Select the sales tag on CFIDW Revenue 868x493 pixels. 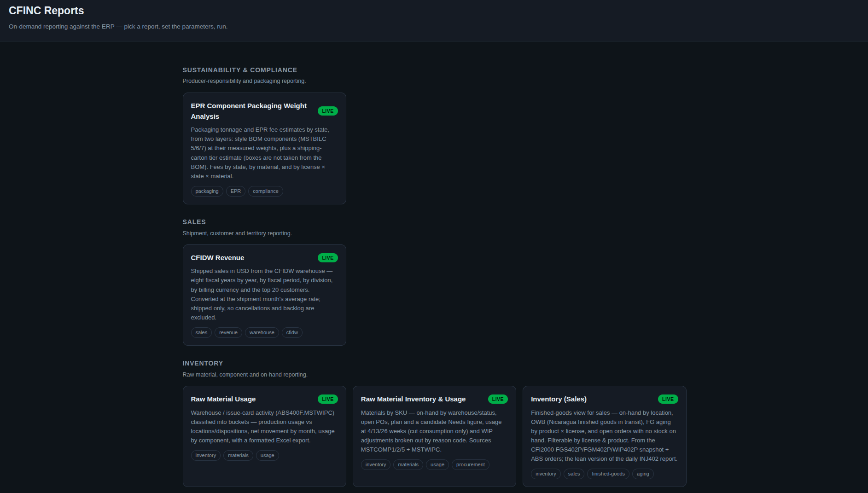point(201,332)
